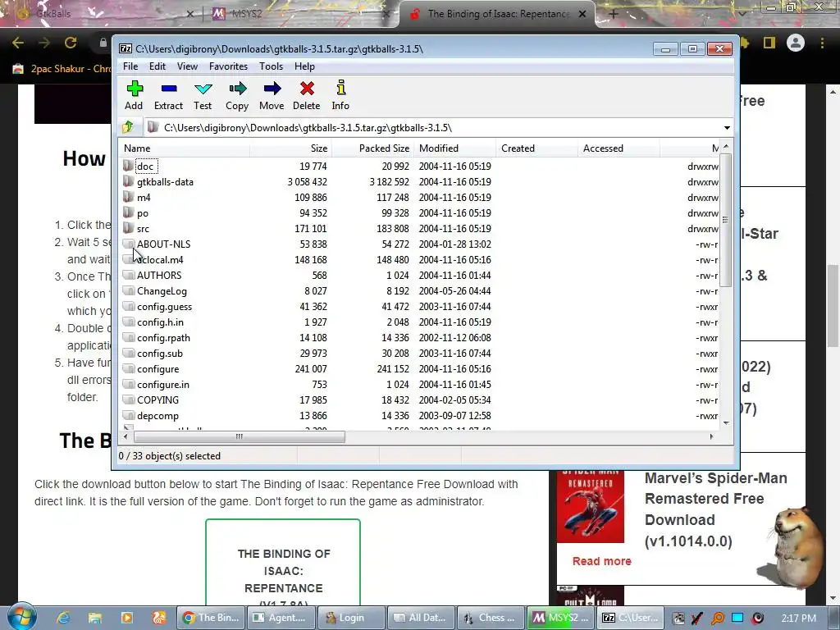The image size is (840, 630).
Task: Open Windows Media Player from taskbar
Action: tap(127, 618)
